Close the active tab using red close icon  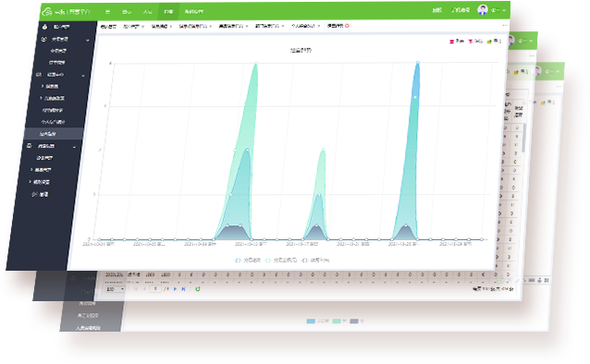347,26
